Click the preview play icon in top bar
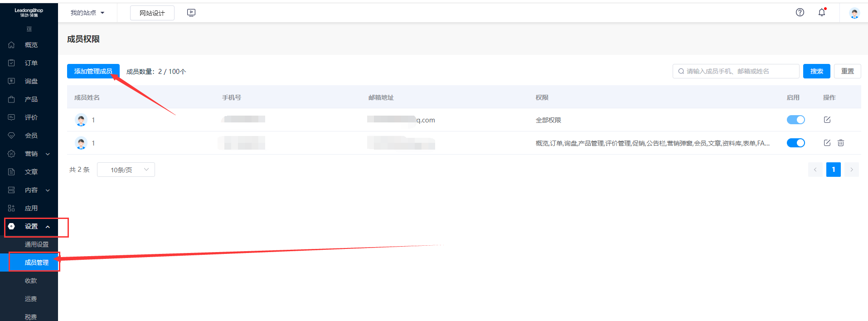The image size is (868, 321). 191,13
